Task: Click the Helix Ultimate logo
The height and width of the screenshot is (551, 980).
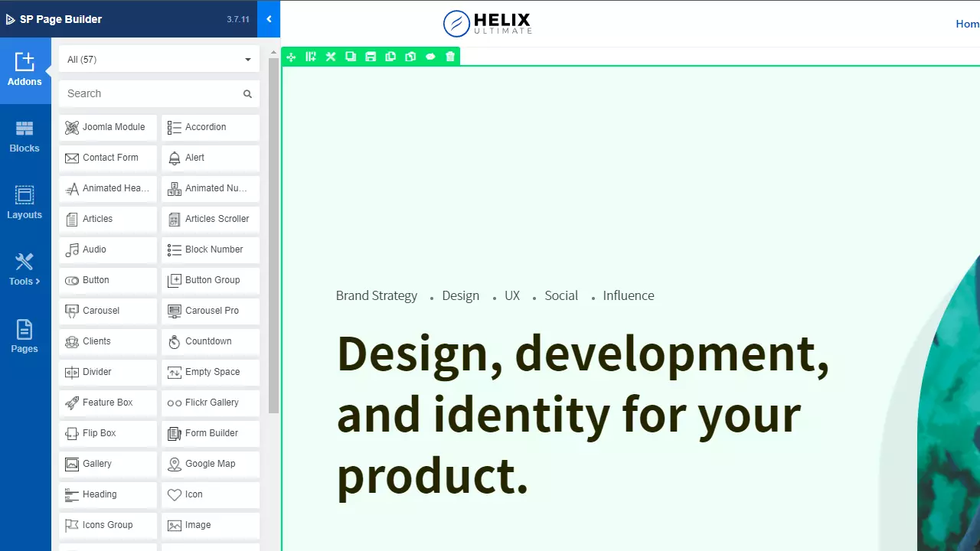Action: (x=487, y=24)
